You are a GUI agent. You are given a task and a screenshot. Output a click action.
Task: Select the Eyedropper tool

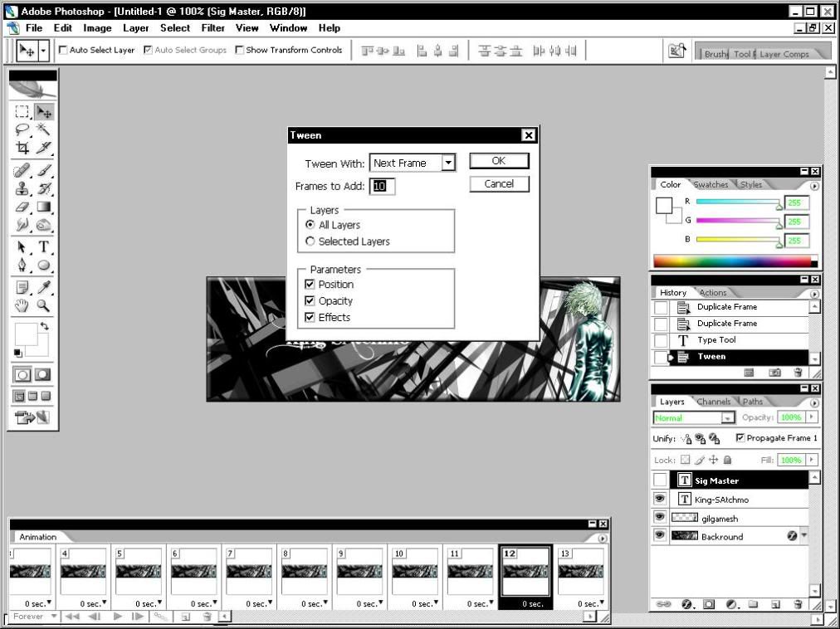click(44, 288)
